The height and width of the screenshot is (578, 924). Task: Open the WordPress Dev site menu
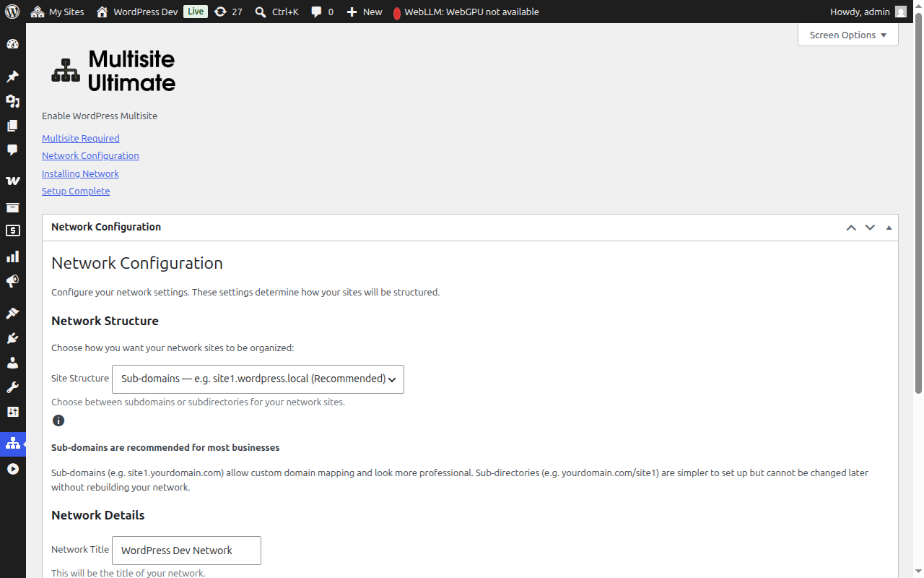point(136,12)
